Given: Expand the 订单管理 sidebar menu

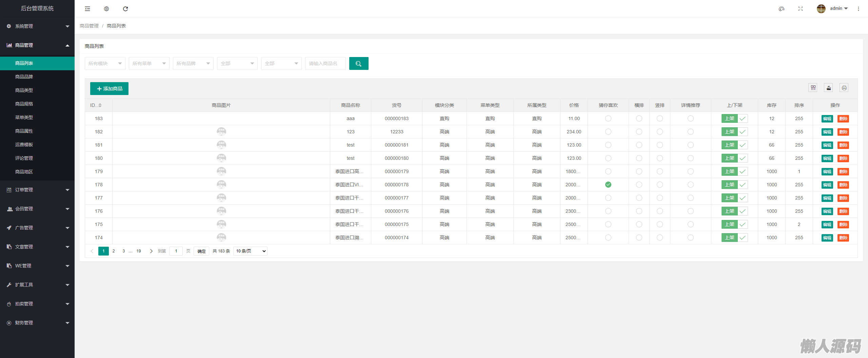Looking at the screenshot, I should pos(37,190).
